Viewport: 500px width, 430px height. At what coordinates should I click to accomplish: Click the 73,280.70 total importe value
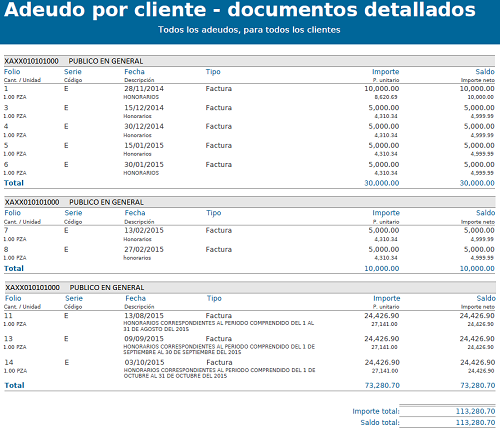382,385
